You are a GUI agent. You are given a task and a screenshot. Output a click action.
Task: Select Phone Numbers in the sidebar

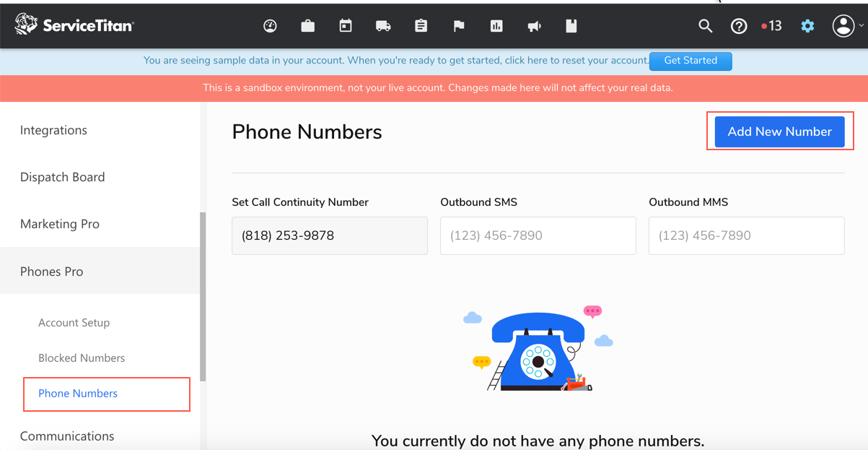pos(78,394)
